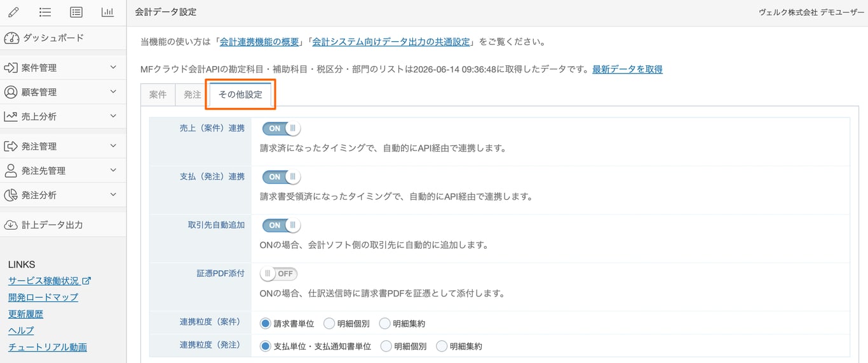The height and width of the screenshot is (363, 868).
Task: Click the 発注管理 arrow-out icon
Action: pos(11,147)
